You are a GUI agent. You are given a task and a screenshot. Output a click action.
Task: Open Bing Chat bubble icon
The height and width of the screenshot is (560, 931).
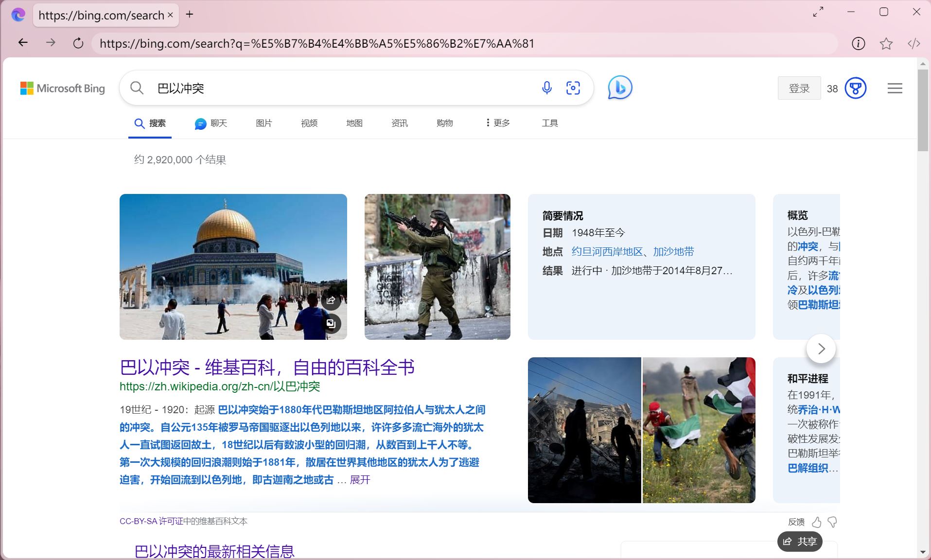(x=620, y=88)
